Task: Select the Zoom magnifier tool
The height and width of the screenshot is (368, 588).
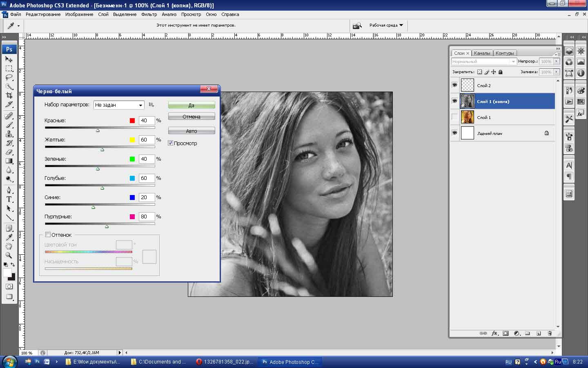Action: tap(9, 255)
